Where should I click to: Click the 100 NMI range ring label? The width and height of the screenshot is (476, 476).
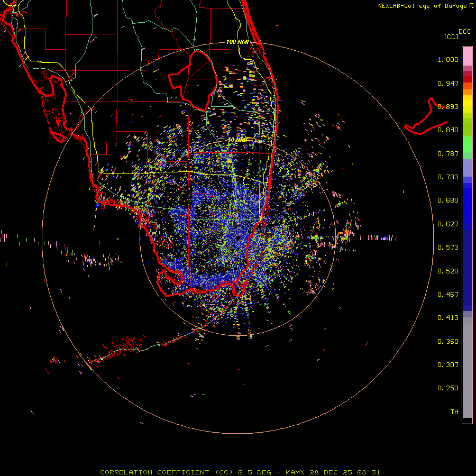tap(237, 42)
